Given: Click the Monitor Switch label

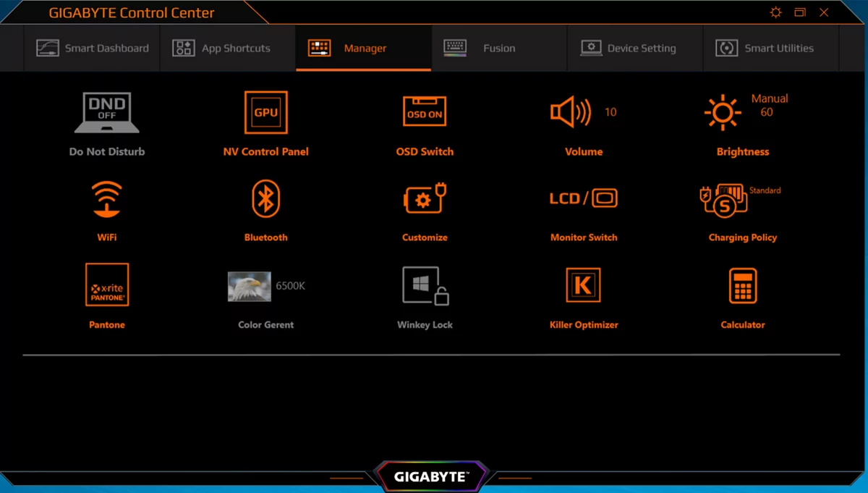Looking at the screenshot, I should [x=584, y=237].
